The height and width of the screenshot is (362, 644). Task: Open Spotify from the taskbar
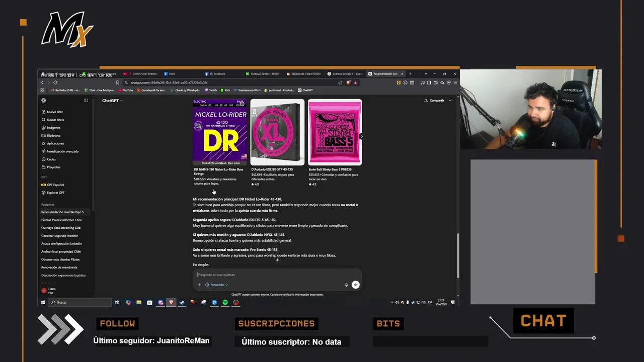point(225,302)
